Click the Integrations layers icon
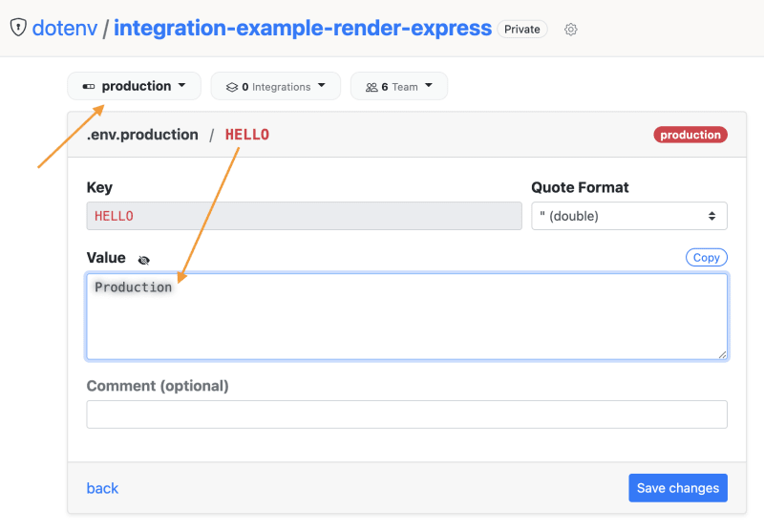764x532 pixels. coord(232,87)
